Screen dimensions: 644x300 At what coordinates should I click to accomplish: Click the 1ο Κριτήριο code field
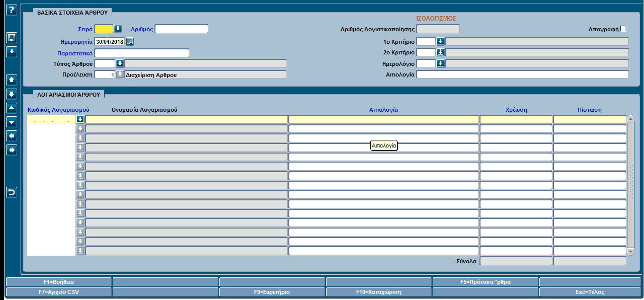[426, 41]
